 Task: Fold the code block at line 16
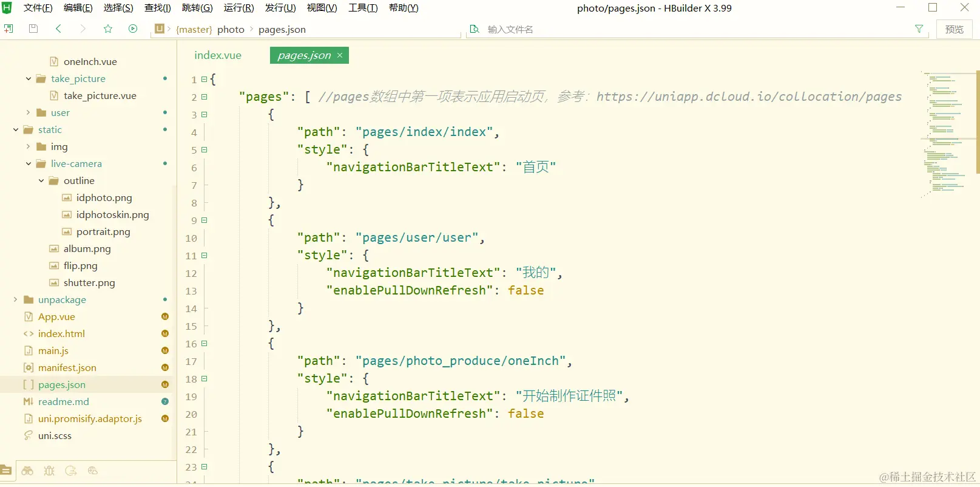coord(204,343)
